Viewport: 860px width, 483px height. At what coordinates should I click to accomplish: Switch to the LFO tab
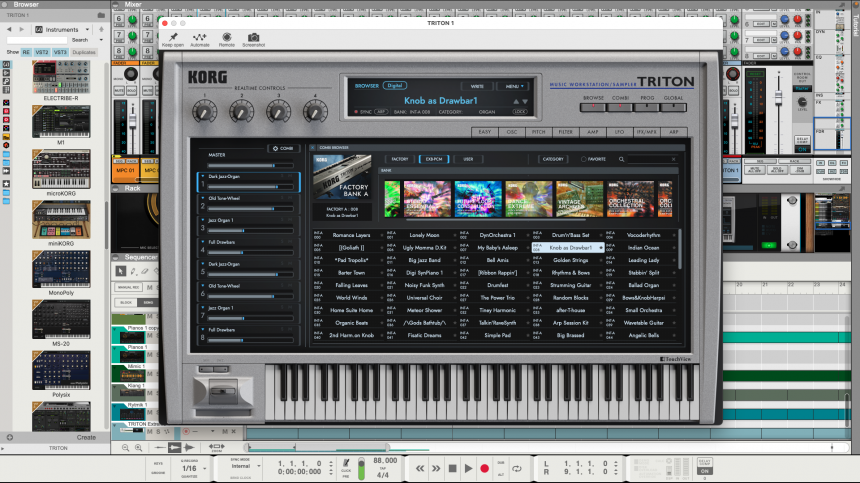[x=619, y=132]
